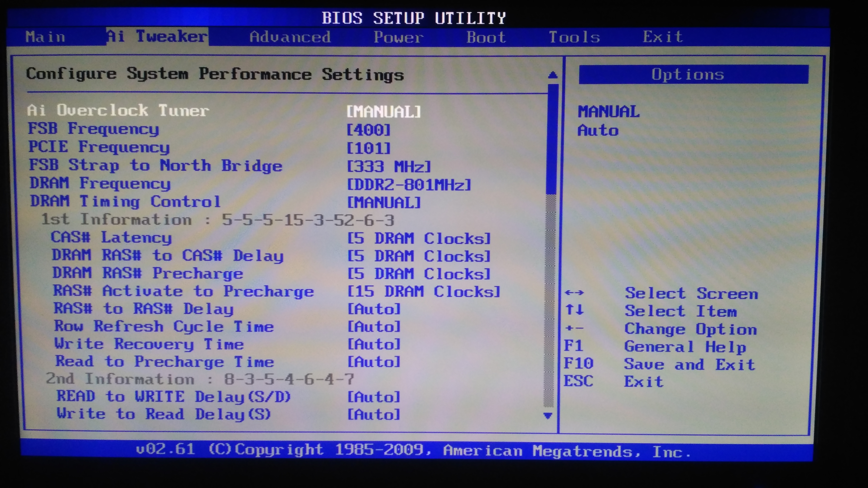Select Row Refresh Cycle Time Auto value
The width and height of the screenshot is (868, 488).
tap(374, 327)
